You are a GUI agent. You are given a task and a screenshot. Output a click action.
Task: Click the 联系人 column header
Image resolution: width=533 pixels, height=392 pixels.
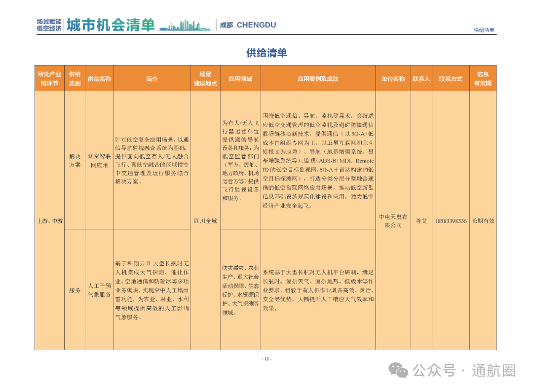tap(421, 79)
